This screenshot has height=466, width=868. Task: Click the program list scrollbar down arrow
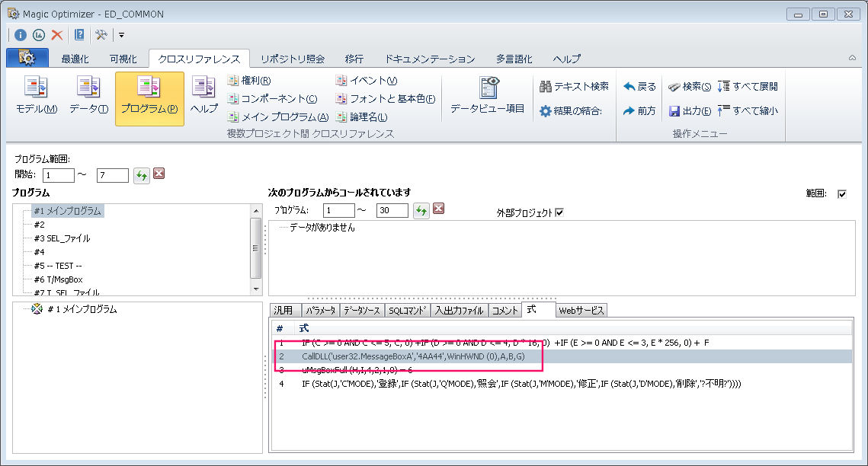coord(256,289)
